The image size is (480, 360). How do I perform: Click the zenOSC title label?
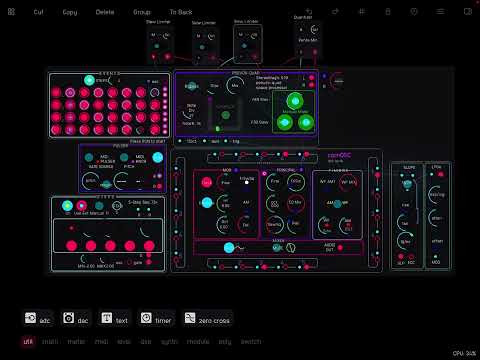click(339, 155)
